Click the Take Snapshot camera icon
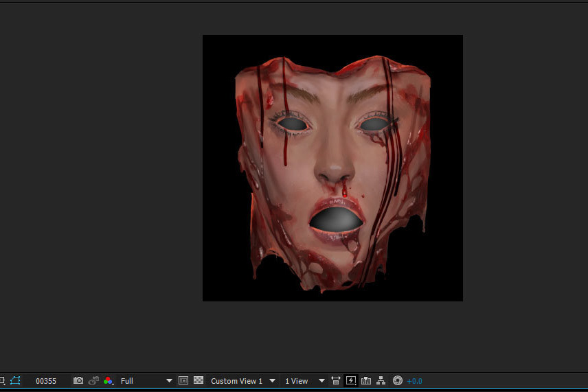588x392 pixels. point(78,381)
